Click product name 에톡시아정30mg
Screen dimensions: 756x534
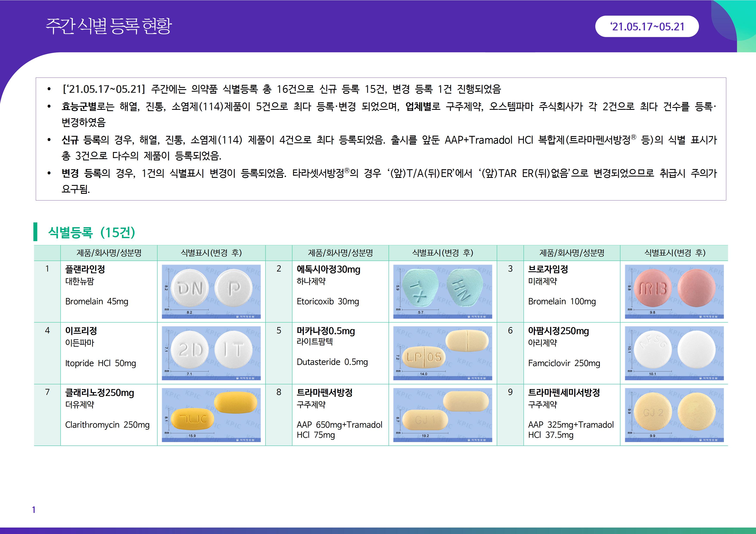click(328, 269)
